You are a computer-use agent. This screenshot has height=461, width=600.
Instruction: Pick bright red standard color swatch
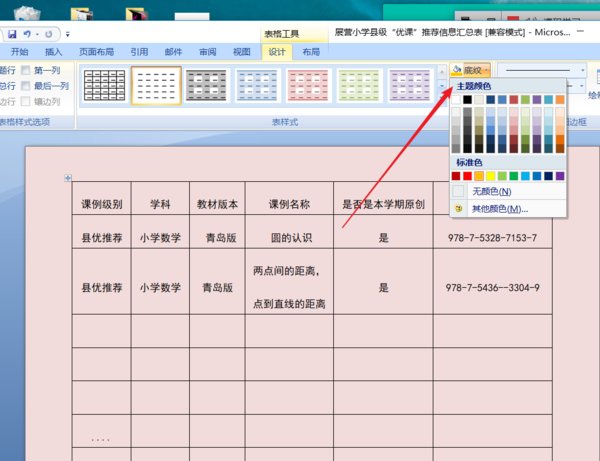click(468, 176)
